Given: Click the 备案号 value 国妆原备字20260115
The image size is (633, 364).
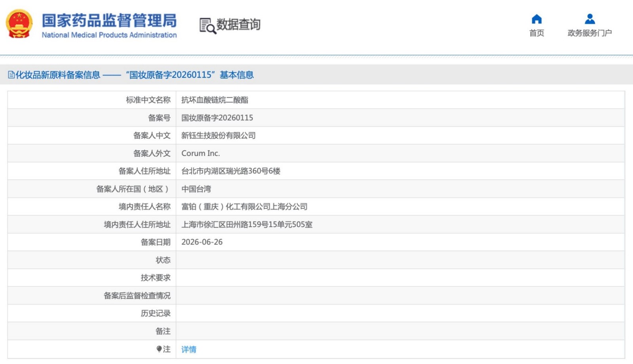Looking at the screenshot, I should pos(217,118).
